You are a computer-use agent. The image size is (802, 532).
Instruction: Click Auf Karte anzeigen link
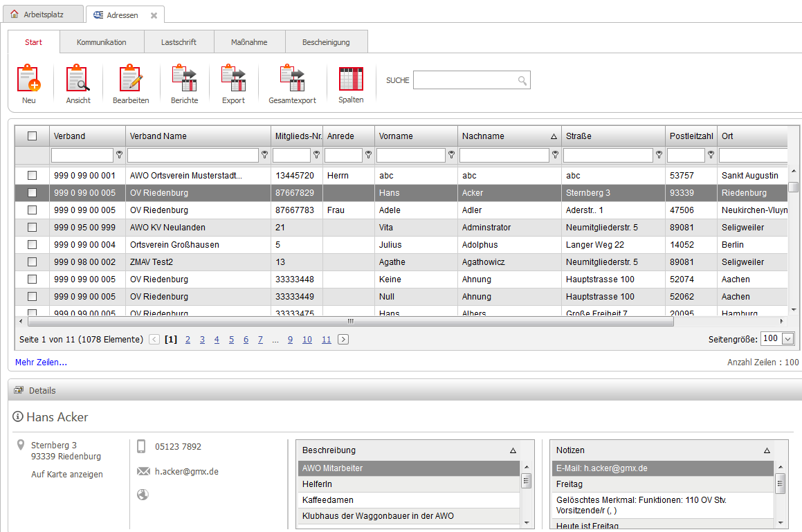pos(67,474)
